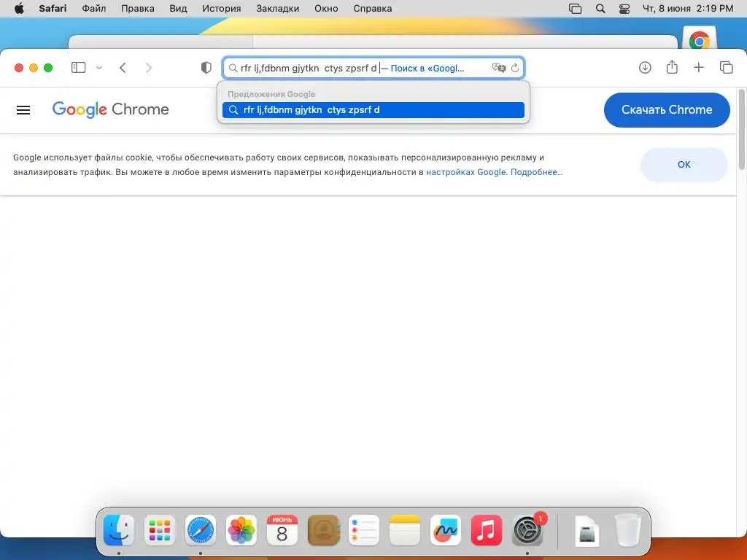Open the Apple menu

19,9
